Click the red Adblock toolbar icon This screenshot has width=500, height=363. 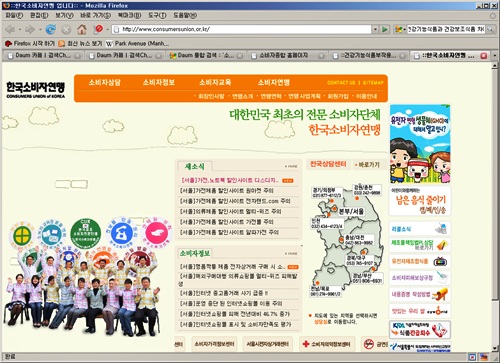point(99,29)
